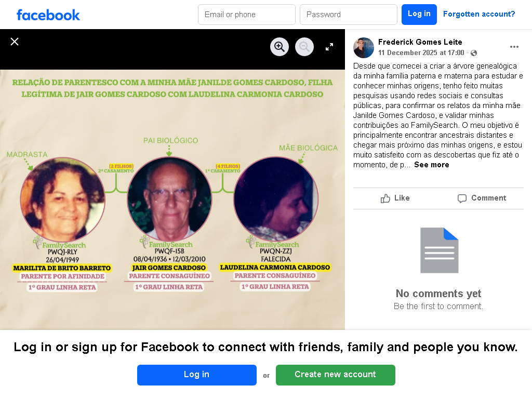
Task: Open the Forgotten account? link
Action: point(478,14)
